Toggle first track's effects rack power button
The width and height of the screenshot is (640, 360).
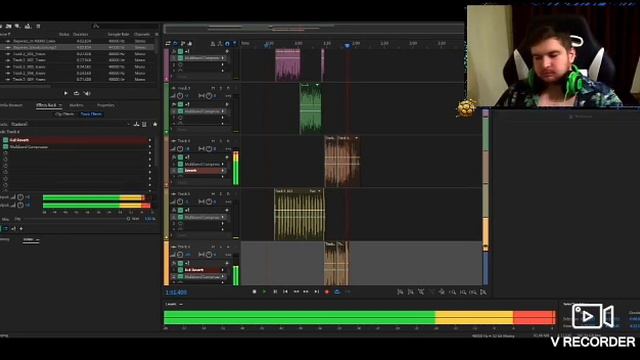click(x=180, y=51)
